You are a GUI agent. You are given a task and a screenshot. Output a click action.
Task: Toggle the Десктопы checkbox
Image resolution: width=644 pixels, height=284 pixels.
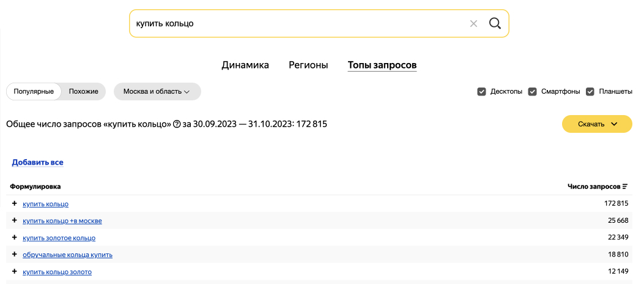(482, 92)
